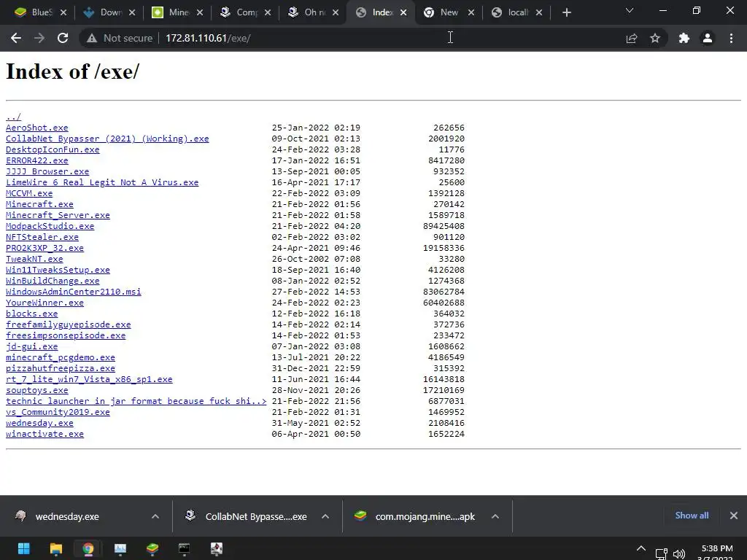This screenshot has height=560, width=747.
Task: Open a new browser tab
Action: click(566, 12)
